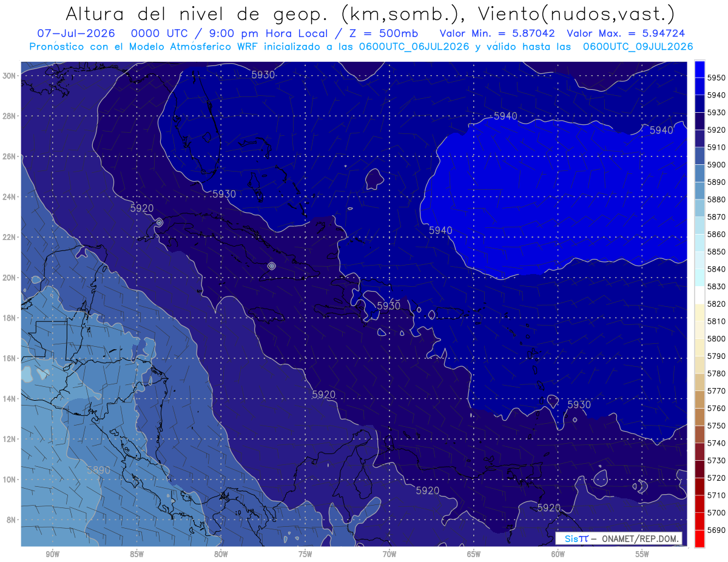
Task: Click the '5890' contour label over Central America
Action: tap(98, 470)
